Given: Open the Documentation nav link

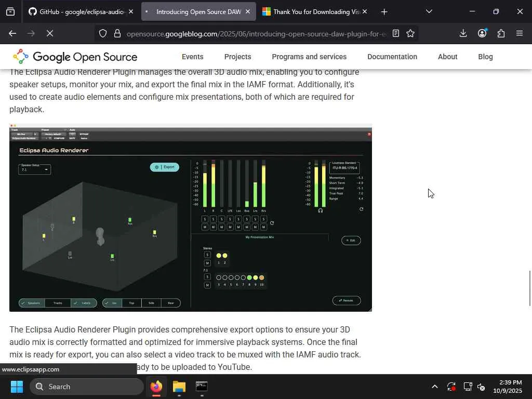Looking at the screenshot, I should coord(392,57).
